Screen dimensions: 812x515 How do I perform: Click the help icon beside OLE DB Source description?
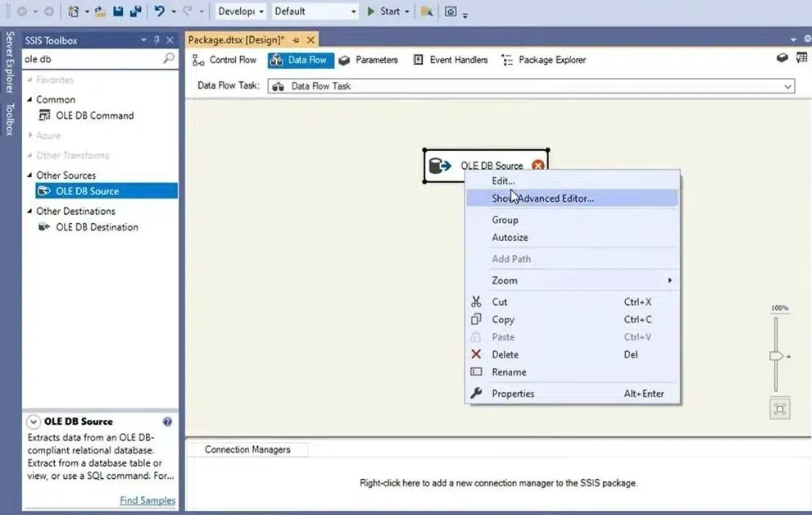(x=167, y=422)
